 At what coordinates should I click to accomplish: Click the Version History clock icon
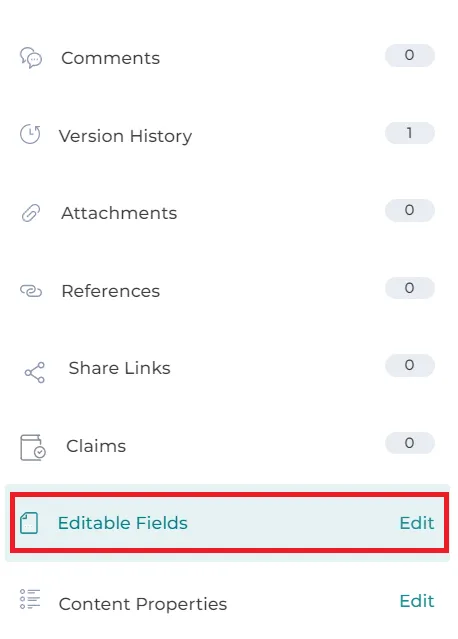30,134
